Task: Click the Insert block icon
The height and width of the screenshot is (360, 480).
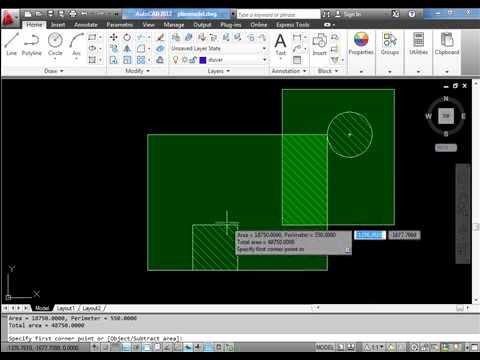Action: pyautogui.click(x=319, y=44)
